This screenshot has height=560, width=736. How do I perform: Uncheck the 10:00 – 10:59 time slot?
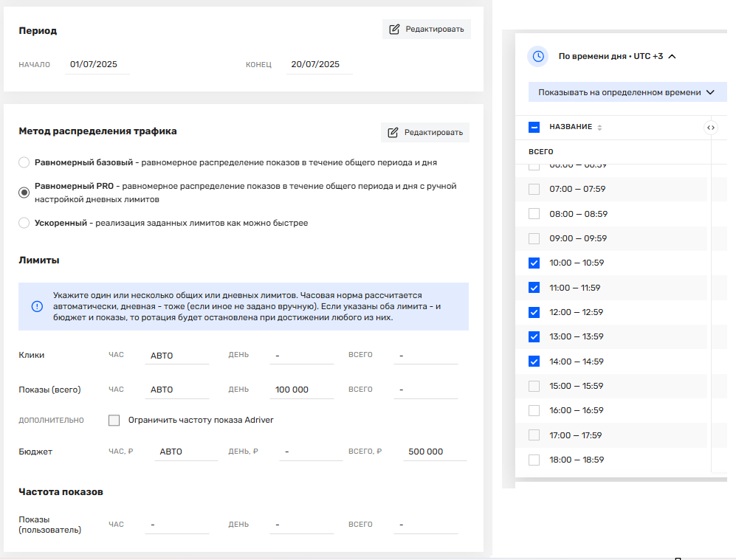coord(534,263)
